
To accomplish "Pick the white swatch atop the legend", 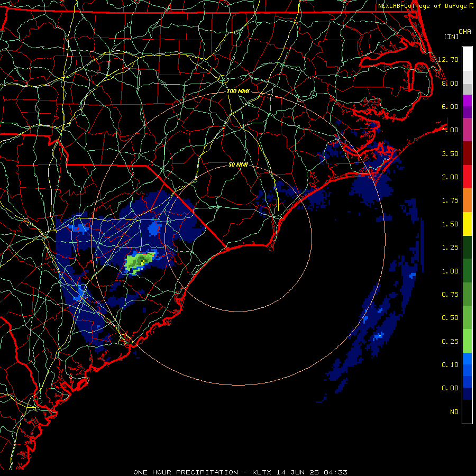I will click(x=467, y=59).
